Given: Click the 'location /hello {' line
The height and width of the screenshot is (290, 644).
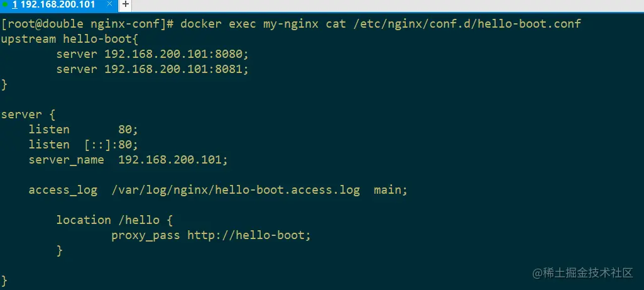Looking at the screenshot, I should tap(114, 220).
